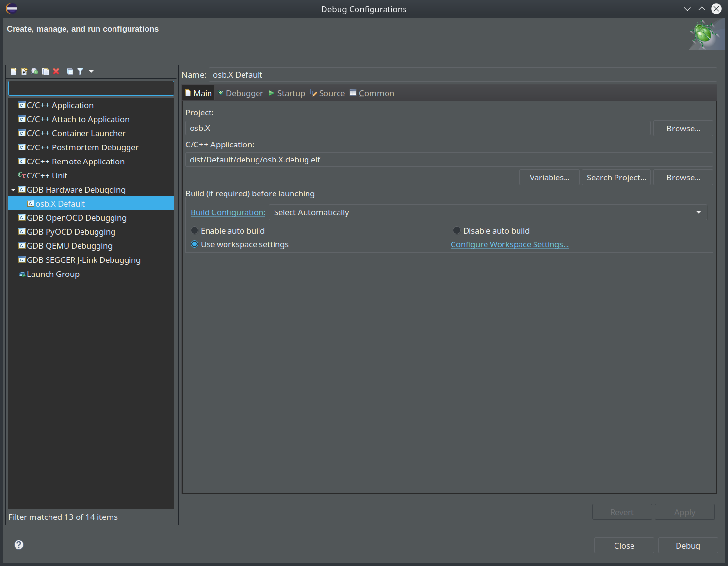Select C/C++ Unit item
728x566 pixels.
(47, 176)
